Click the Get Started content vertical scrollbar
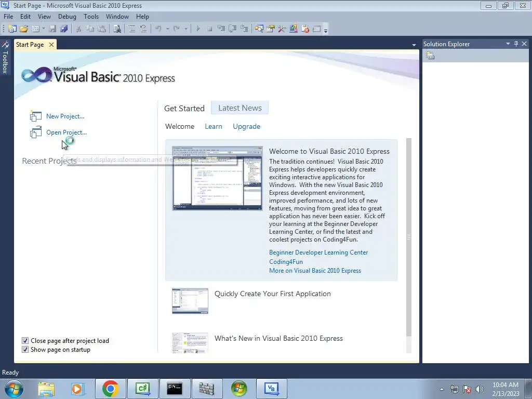The image size is (532, 399). [409, 237]
